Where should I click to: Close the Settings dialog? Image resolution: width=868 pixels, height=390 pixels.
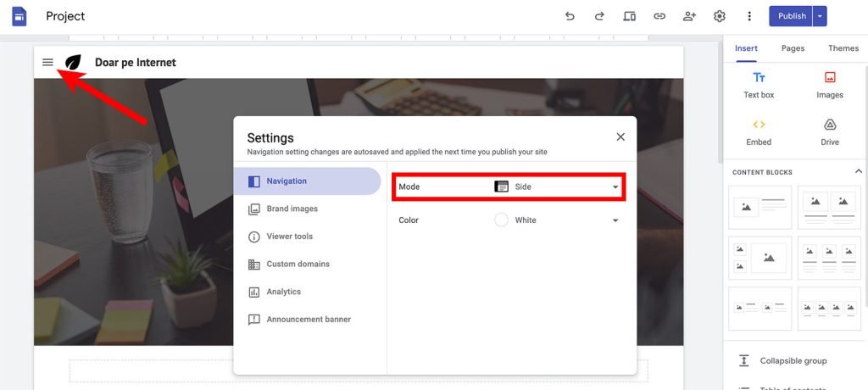[x=620, y=136]
